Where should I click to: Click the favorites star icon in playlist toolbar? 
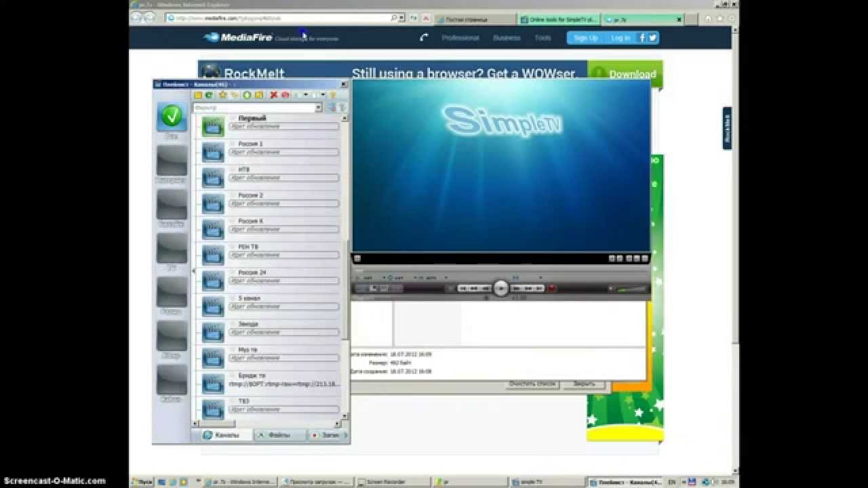(x=222, y=95)
